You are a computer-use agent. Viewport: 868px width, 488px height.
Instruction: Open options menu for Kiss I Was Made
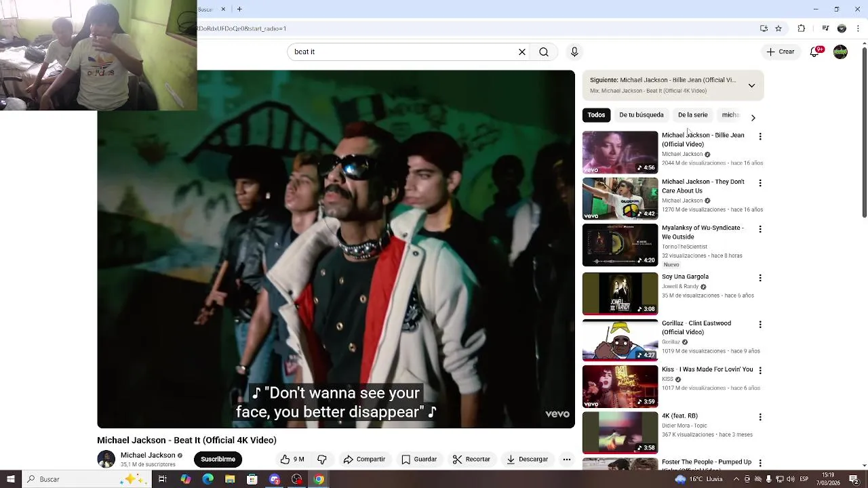[x=760, y=371]
